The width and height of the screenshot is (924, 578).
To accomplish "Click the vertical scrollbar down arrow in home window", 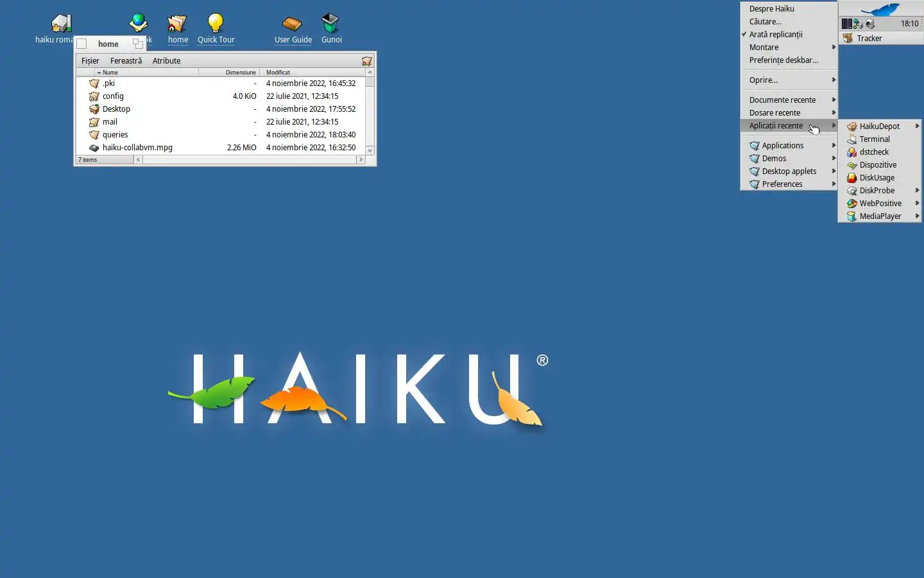I will coord(370,151).
